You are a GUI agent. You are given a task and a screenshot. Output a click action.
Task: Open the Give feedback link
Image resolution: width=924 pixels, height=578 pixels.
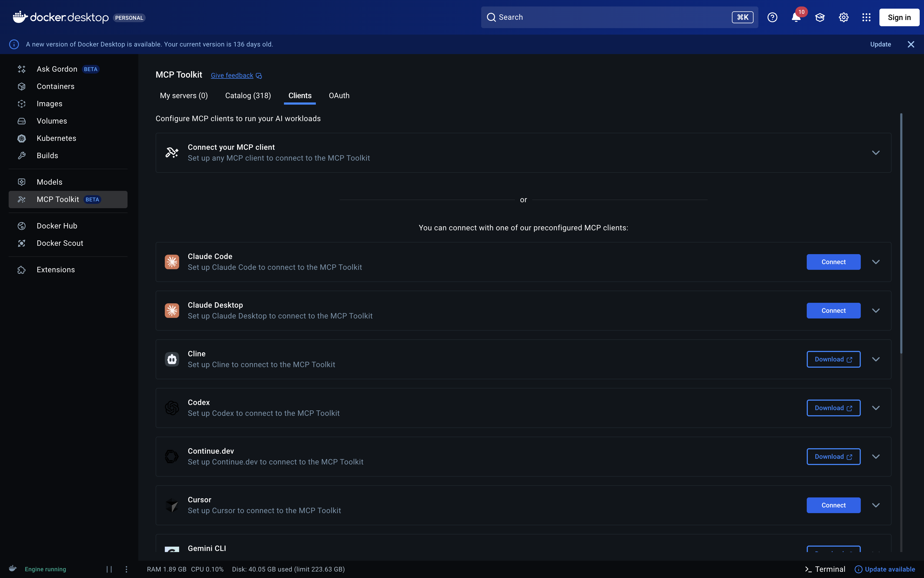pos(236,75)
